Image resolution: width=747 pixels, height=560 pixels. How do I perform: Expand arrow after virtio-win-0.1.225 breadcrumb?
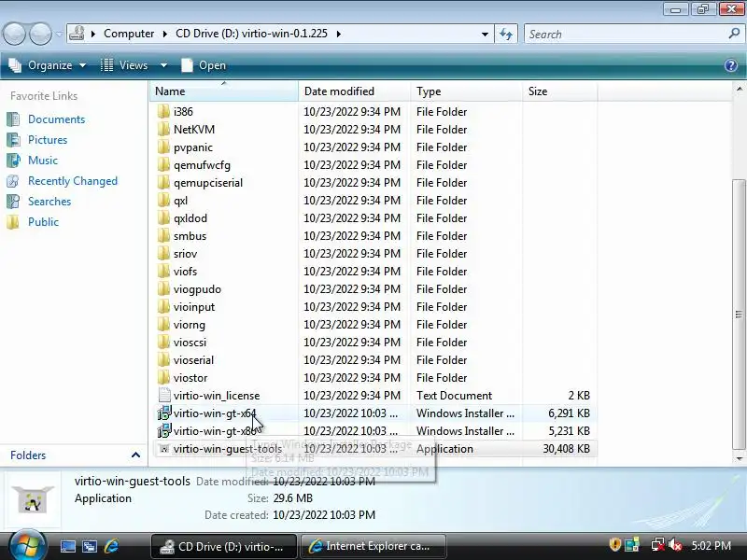[339, 34]
